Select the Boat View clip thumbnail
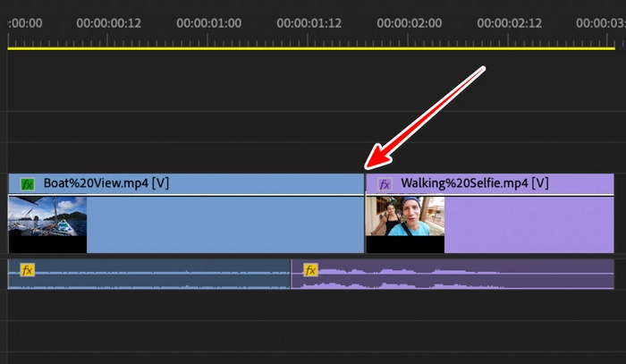Viewport: 626px width, 364px height. pos(47,224)
